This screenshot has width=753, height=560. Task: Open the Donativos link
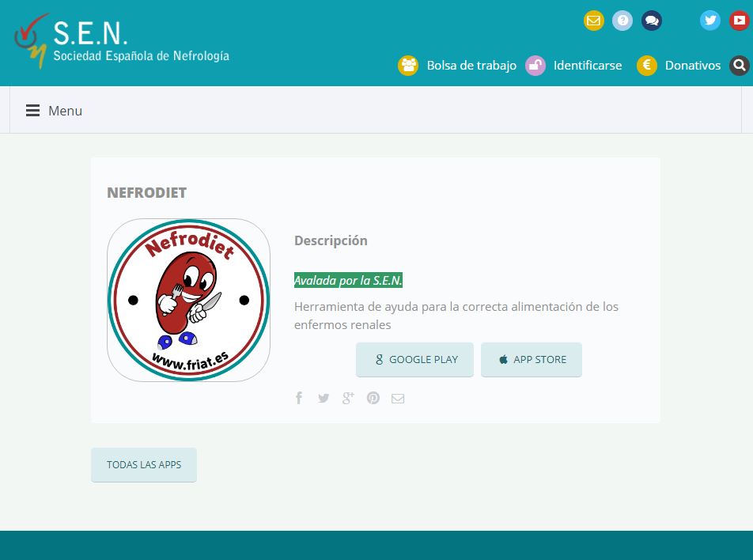pos(693,66)
